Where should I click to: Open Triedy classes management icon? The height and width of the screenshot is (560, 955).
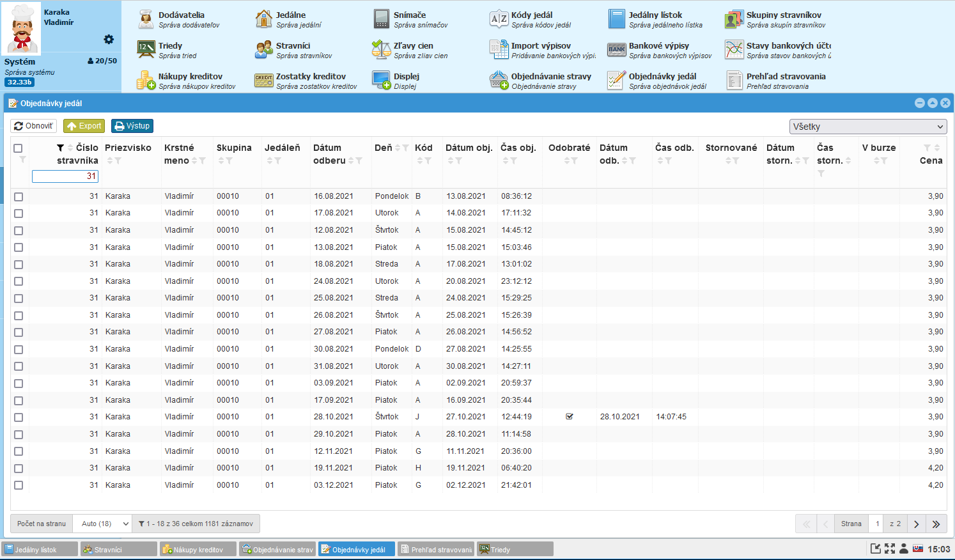(146, 50)
